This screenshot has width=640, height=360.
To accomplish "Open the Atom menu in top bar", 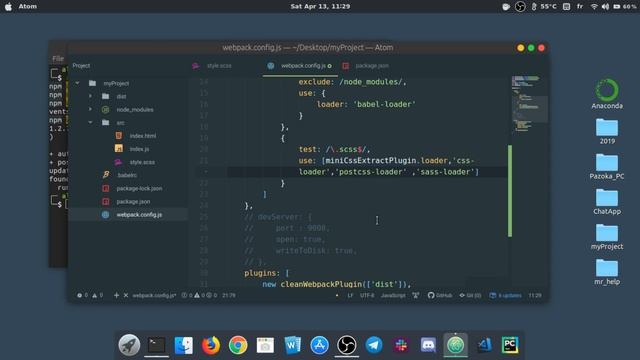I will [x=27, y=7].
